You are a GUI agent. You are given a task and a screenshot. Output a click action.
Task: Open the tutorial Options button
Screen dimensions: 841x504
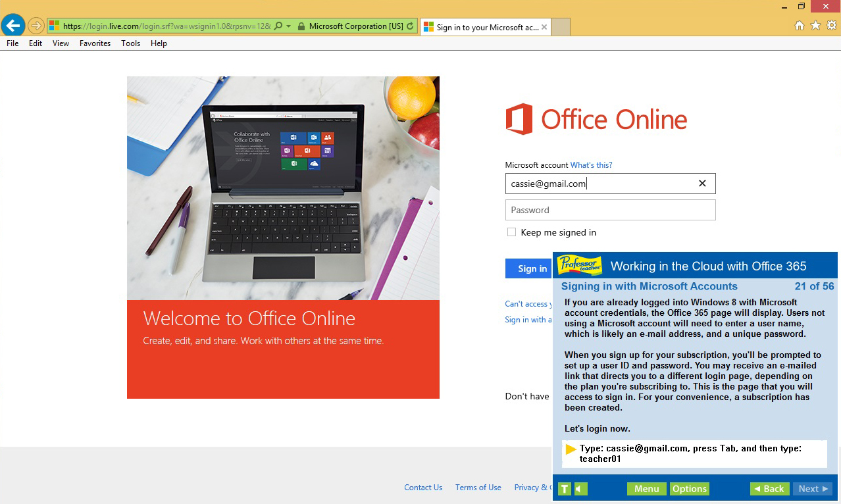689,489
